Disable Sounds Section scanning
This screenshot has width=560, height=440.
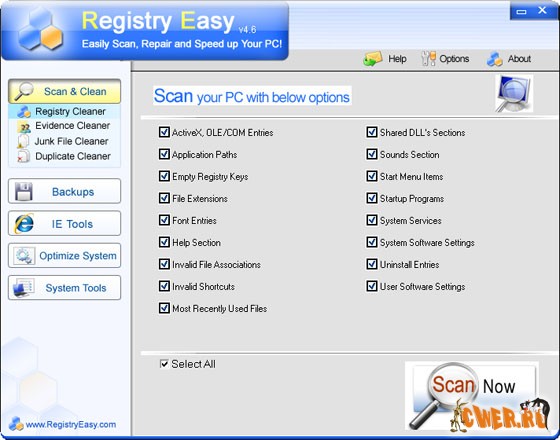[x=372, y=154]
